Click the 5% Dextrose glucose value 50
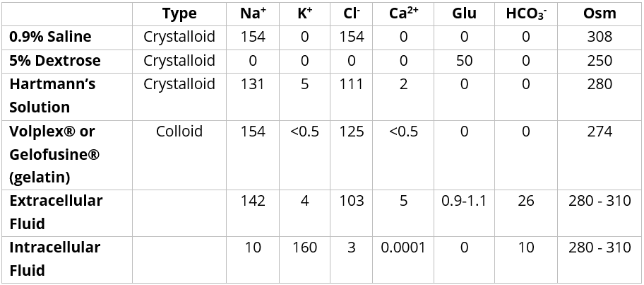The width and height of the screenshot is (644, 285). [464, 60]
